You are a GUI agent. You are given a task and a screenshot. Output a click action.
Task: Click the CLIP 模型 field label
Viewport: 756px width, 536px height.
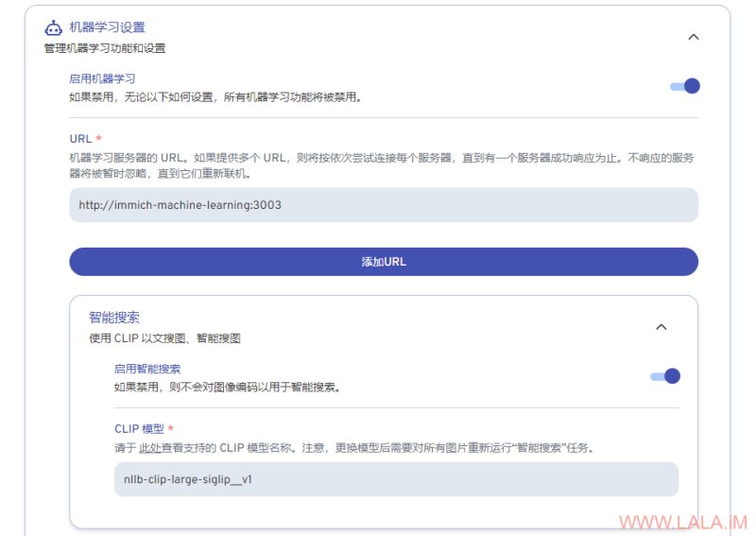click(139, 429)
